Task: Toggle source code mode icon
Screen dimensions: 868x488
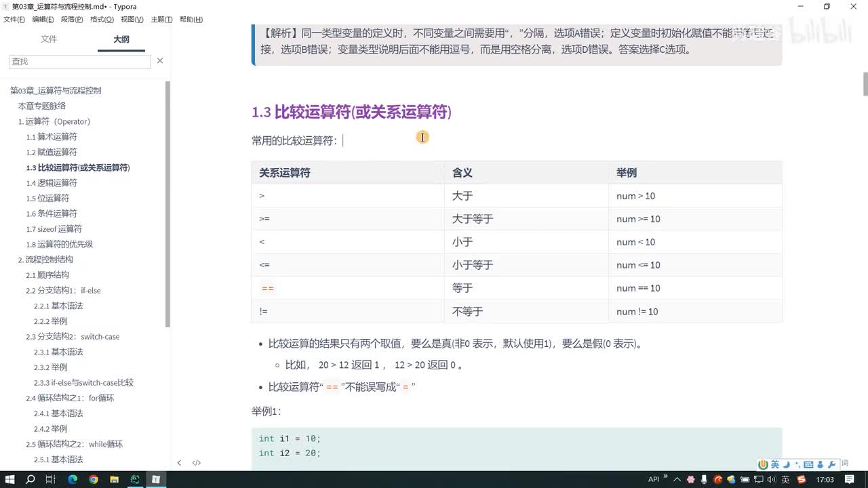Action: tap(197, 463)
